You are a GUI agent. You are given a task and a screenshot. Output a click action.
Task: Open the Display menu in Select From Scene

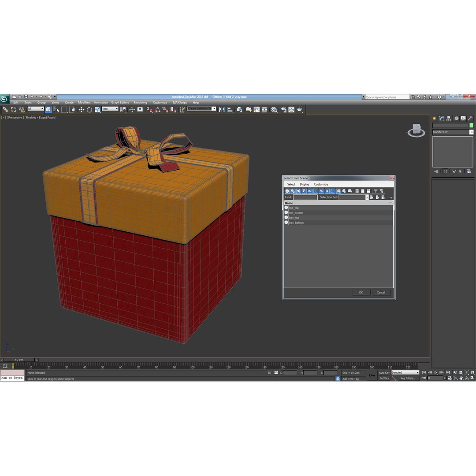point(304,184)
